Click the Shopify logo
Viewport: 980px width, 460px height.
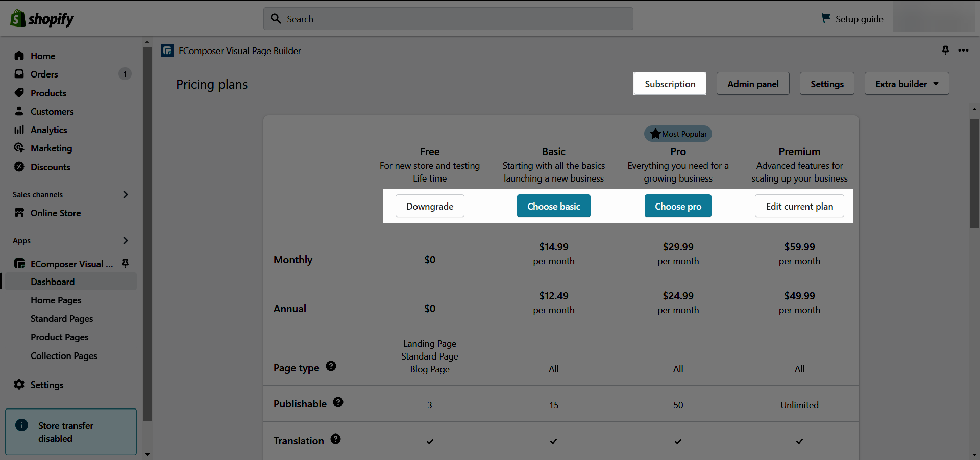pos(42,19)
